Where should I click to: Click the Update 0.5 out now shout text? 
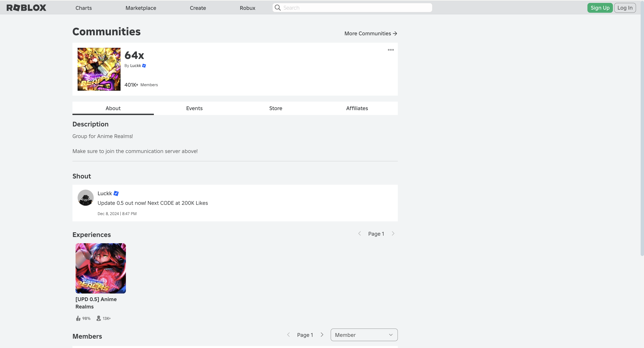153,203
